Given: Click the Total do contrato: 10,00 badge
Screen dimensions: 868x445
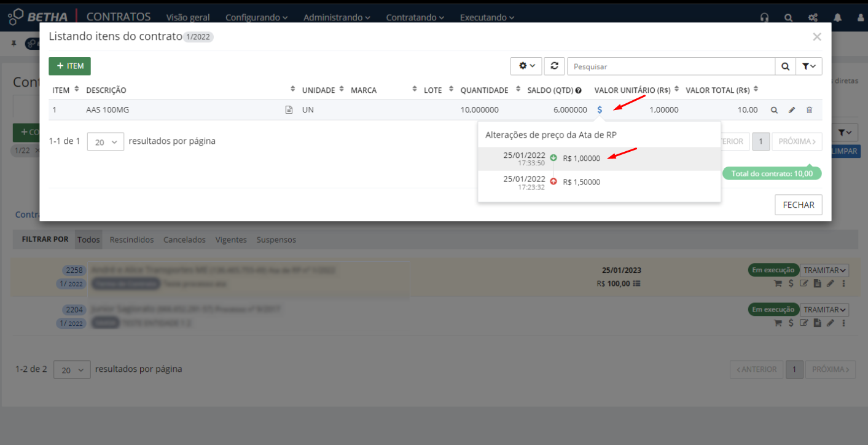Looking at the screenshot, I should [772, 173].
